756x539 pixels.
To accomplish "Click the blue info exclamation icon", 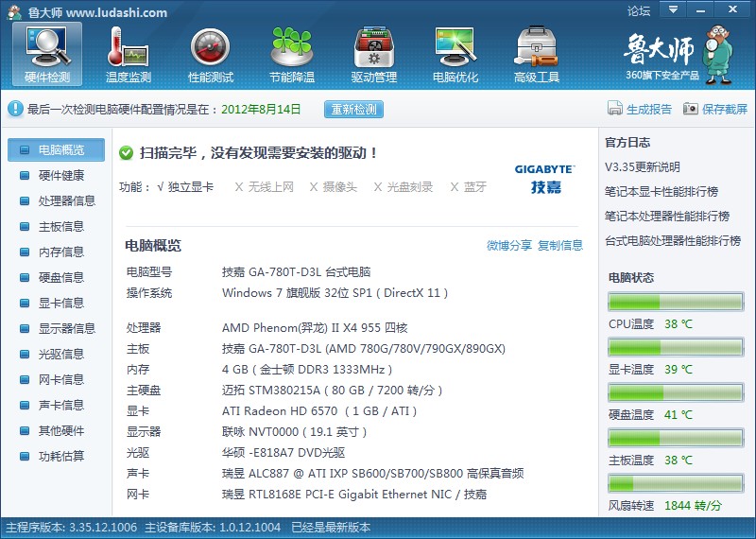I will coord(15,109).
